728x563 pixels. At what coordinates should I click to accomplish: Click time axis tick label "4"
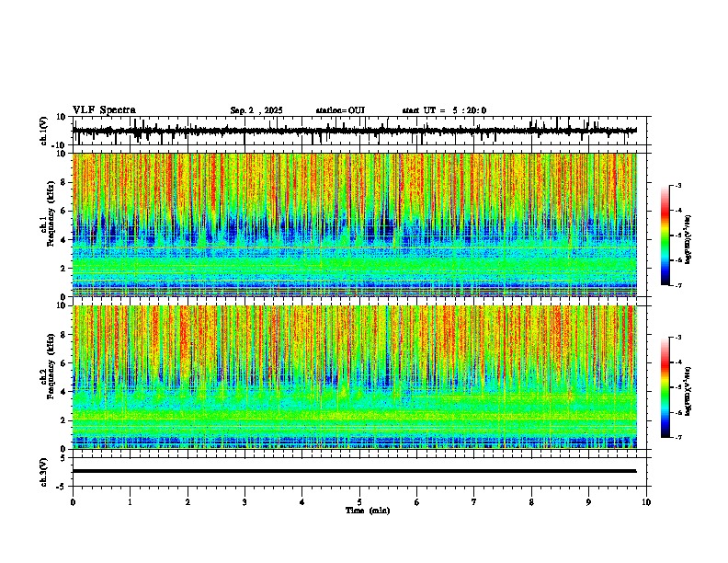click(x=302, y=502)
